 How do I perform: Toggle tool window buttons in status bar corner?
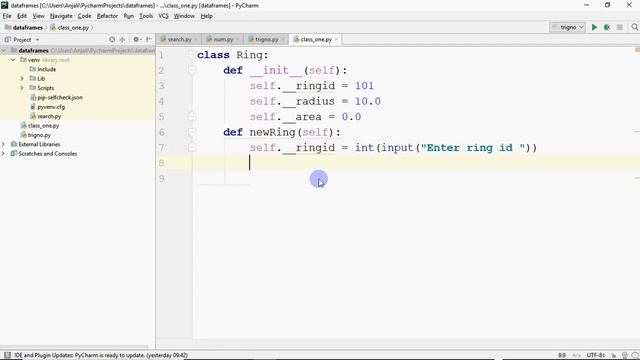pos(7,355)
